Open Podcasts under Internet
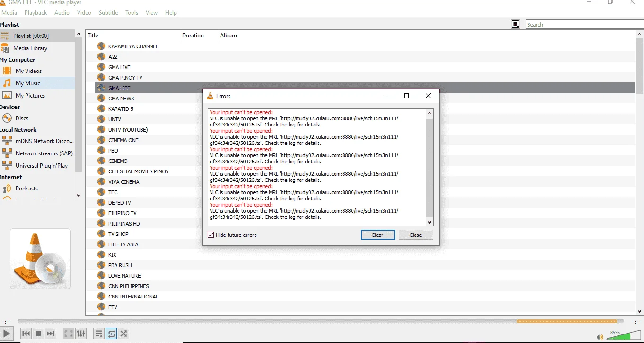Viewport: 644px width, 343px height. tap(37, 189)
